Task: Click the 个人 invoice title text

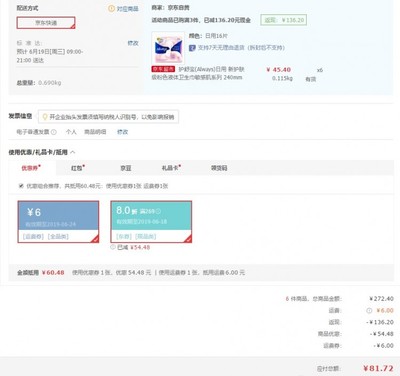Action: point(71,132)
